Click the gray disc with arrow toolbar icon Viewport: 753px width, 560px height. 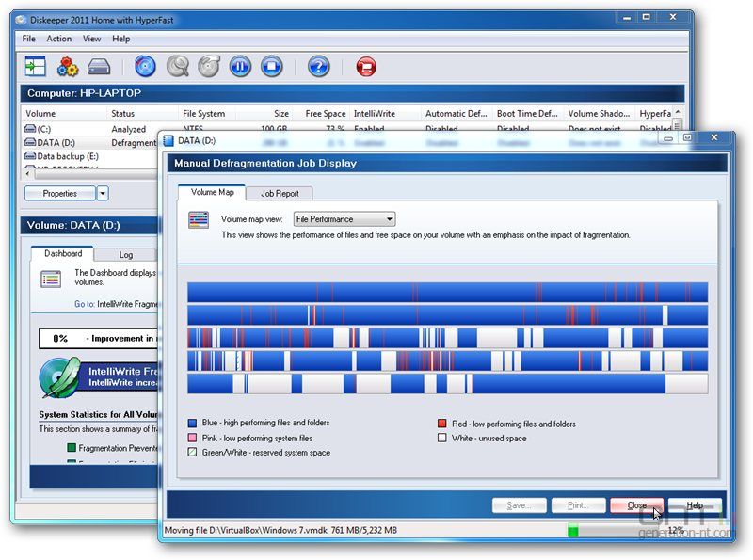point(209,66)
